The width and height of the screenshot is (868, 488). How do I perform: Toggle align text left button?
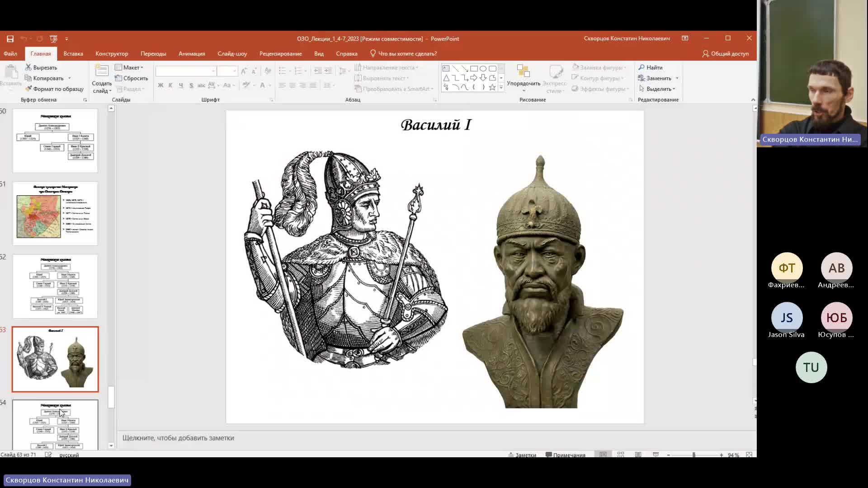tap(282, 85)
